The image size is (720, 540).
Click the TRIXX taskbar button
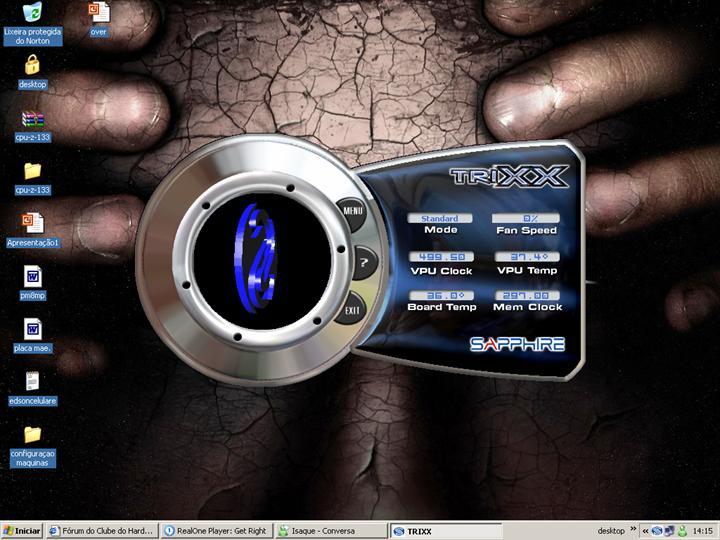[x=446, y=531]
